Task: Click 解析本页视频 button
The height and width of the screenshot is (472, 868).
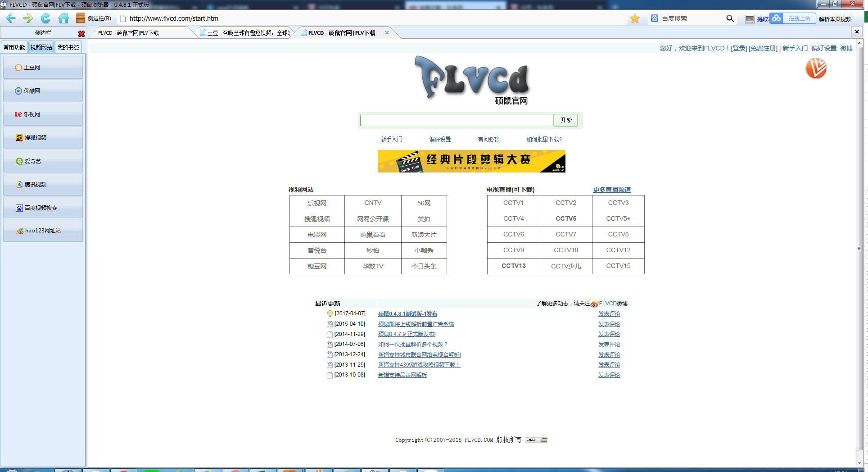Action: [835, 19]
